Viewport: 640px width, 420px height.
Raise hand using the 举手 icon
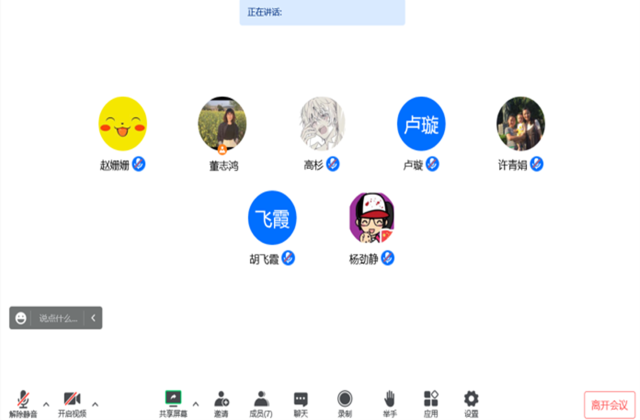pos(390,399)
